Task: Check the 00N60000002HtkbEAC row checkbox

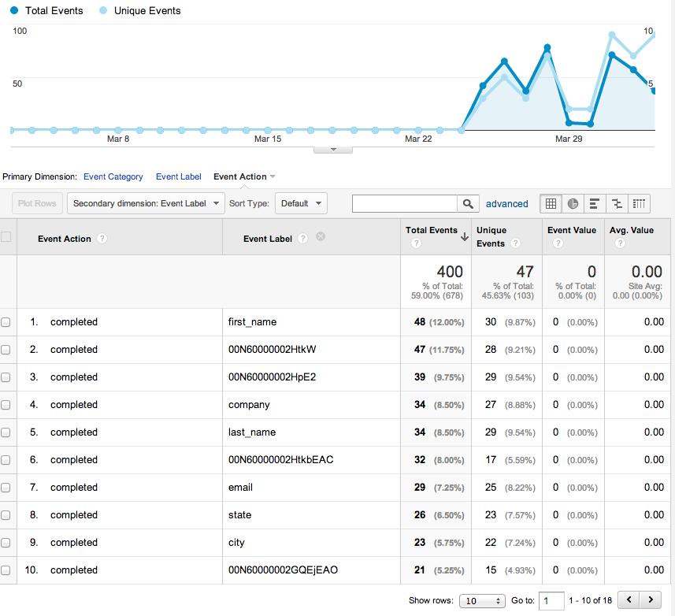Action: pyautogui.click(x=6, y=460)
